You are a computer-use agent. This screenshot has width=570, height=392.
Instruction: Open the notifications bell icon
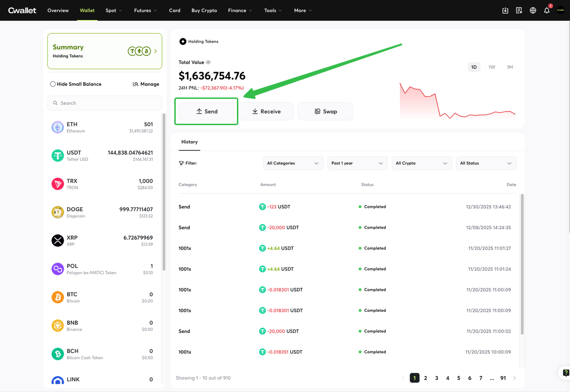547,10
